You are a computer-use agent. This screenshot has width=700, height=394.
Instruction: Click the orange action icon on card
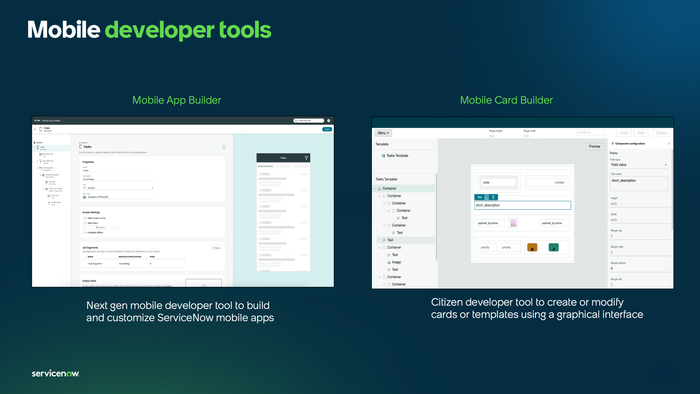pyautogui.click(x=532, y=247)
